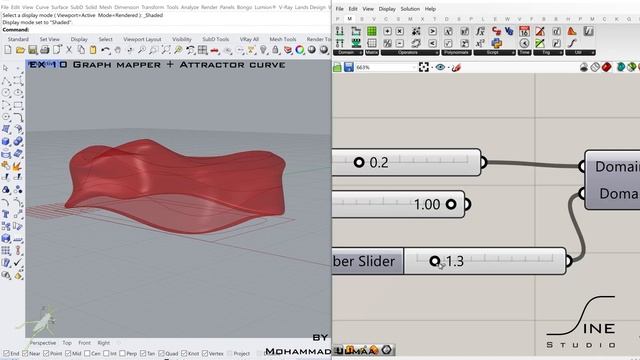Viewport: 640px width, 360px height.
Task: Toggle the Mid osnap checkbox
Action: point(68,353)
